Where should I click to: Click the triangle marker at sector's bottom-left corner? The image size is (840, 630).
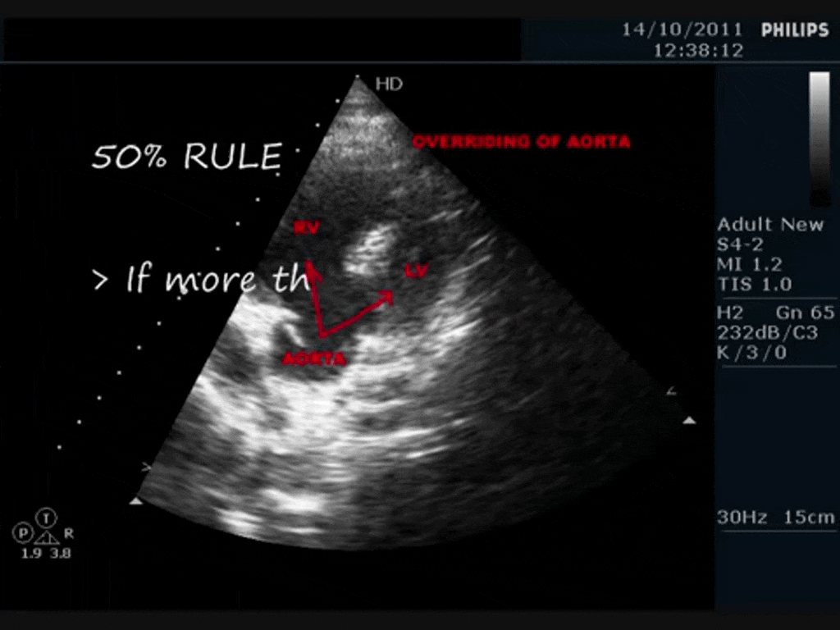point(136,500)
